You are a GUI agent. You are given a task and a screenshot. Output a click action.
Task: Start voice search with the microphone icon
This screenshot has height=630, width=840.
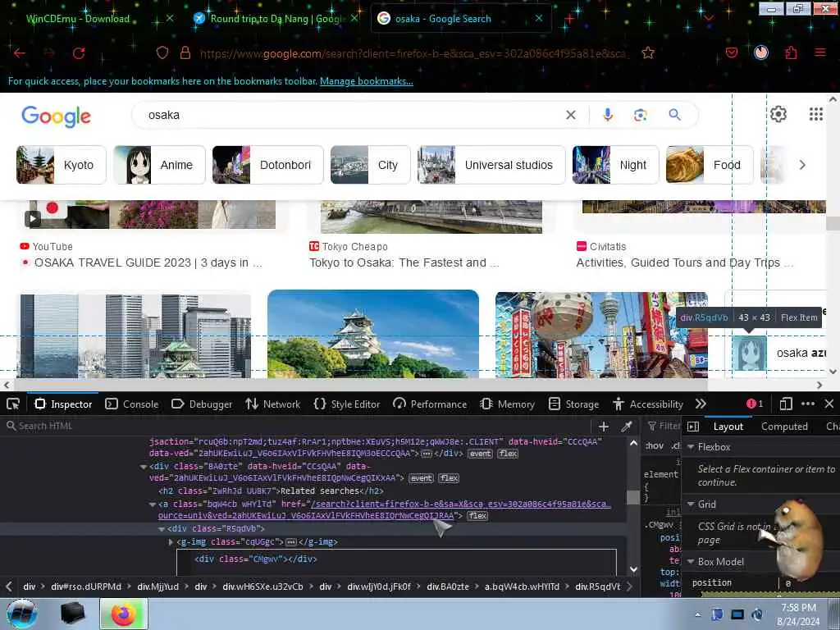pyautogui.click(x=608, y=115)
